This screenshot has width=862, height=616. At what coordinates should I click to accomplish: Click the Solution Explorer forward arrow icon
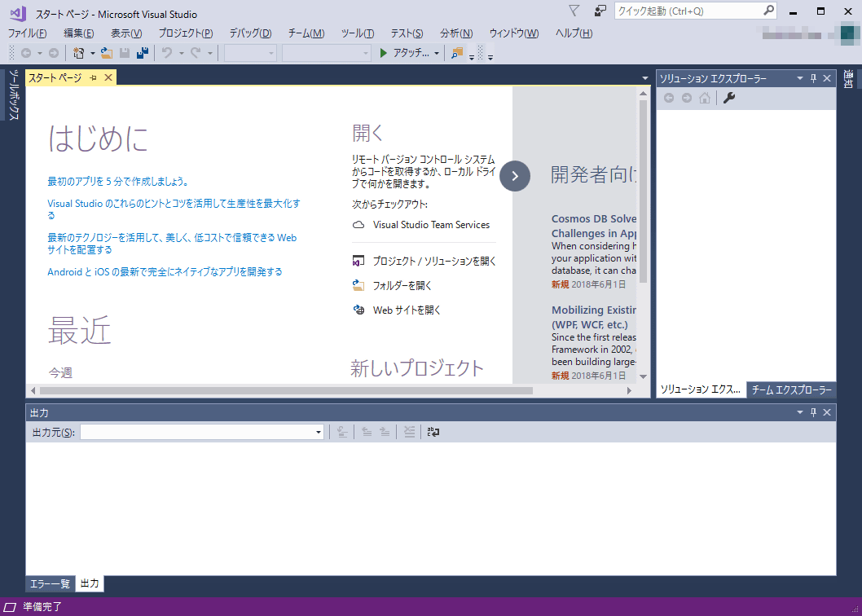[x=687, y=98]
